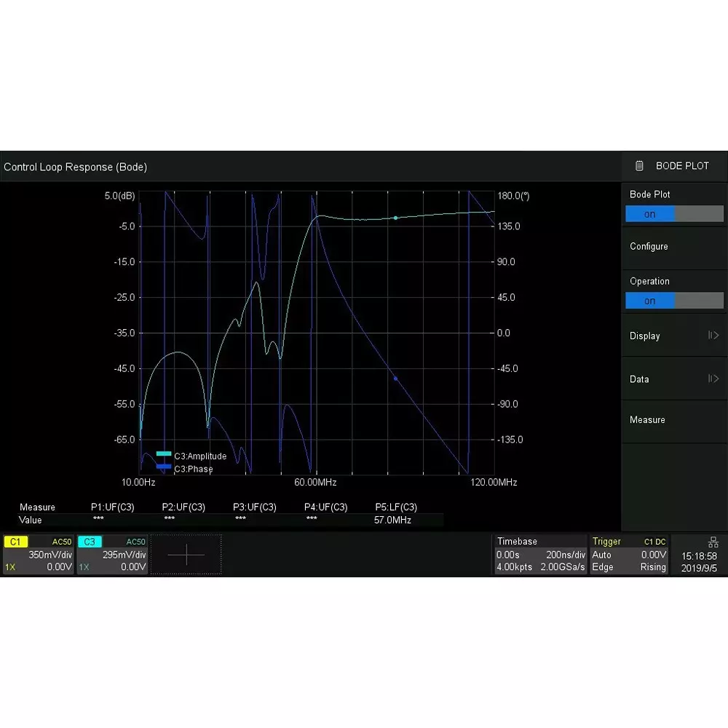
Task: Click the BODE PLOT menu list icon
Action: [x=639, y=166]
